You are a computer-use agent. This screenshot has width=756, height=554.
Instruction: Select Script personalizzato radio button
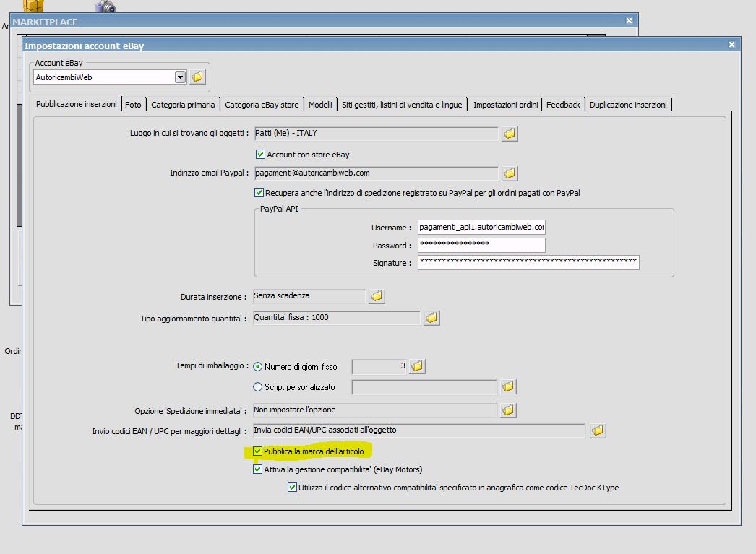click(257, 387)
